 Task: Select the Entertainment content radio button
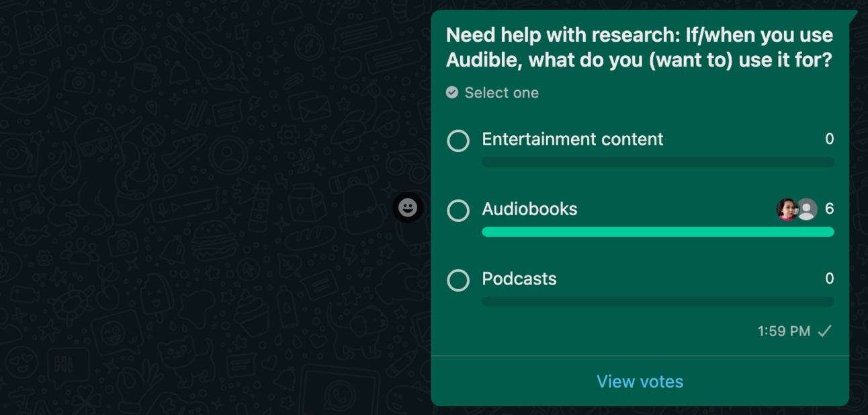click(x=458, y=141)
